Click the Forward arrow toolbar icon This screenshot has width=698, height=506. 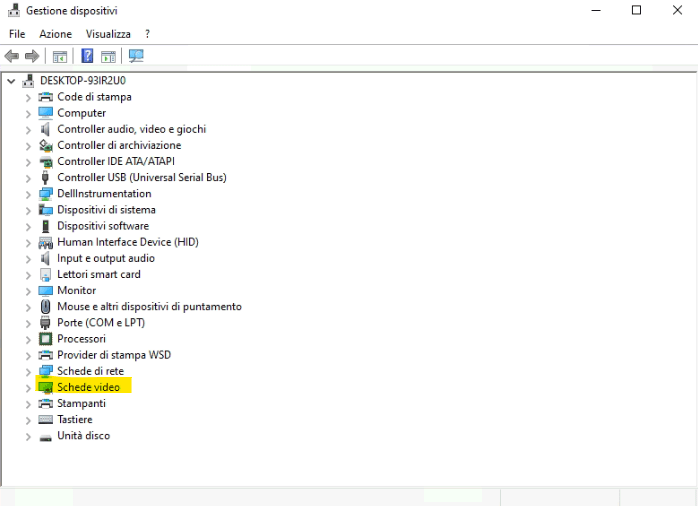pos(32,56)
